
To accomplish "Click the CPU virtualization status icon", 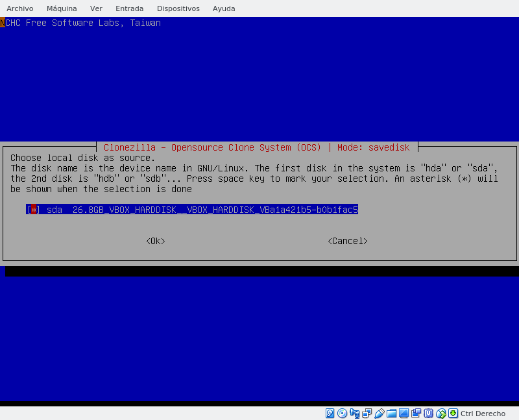I will pos(429,414).
